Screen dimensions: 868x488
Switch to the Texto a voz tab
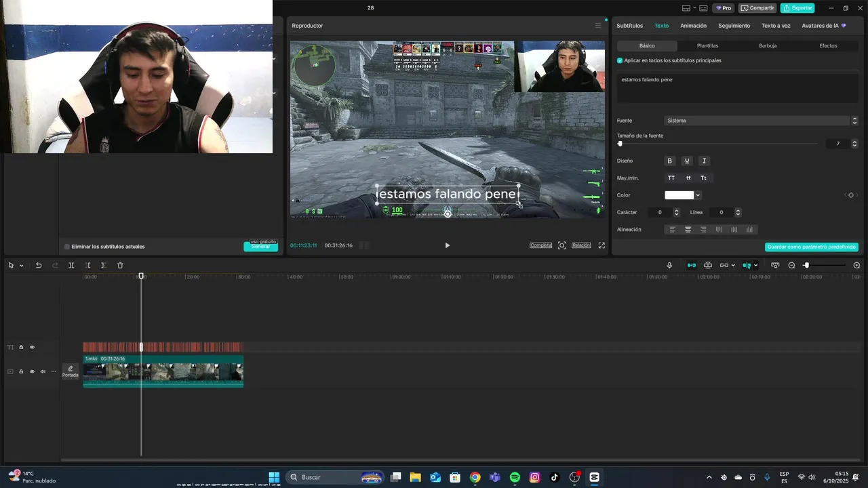tap(776, 26)
